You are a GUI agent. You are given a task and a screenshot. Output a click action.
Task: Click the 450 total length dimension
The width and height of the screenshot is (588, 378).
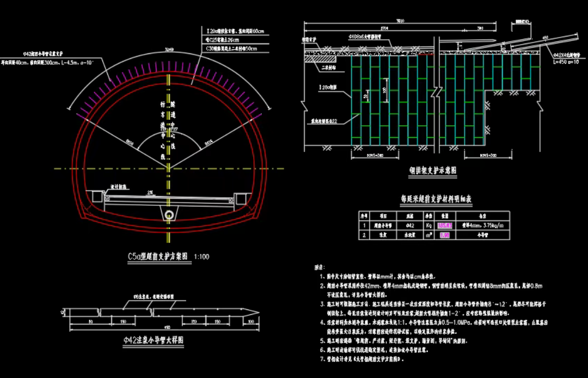pyautogui.click(x=167, y=327)
